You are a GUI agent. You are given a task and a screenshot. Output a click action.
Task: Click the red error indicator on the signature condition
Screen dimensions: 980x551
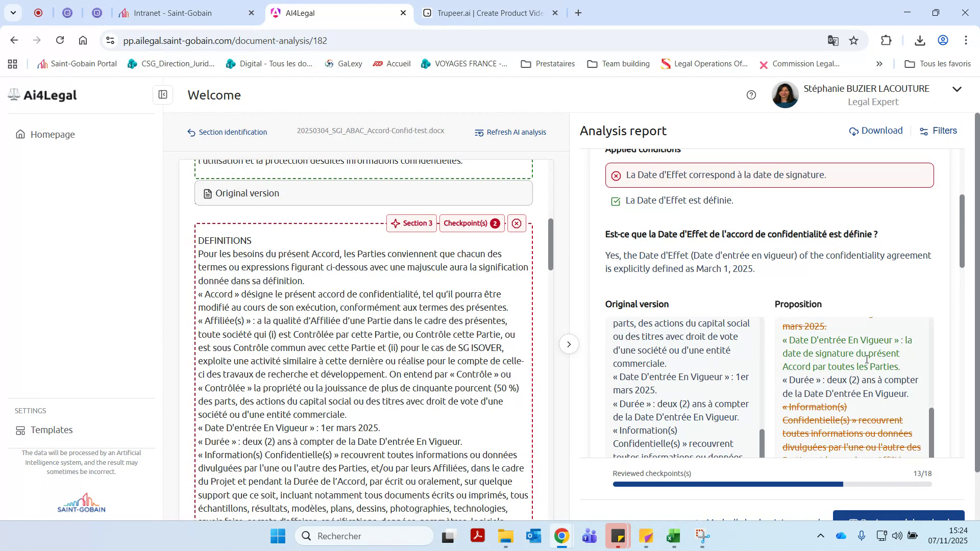tap(616, 175)
